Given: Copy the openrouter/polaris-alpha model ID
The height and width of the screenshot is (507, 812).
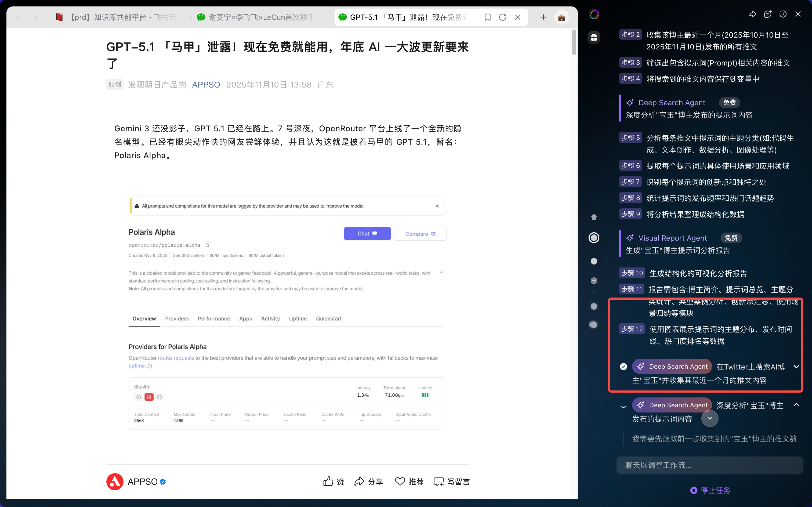Looking at the screenshot, I should pos(207,245).
